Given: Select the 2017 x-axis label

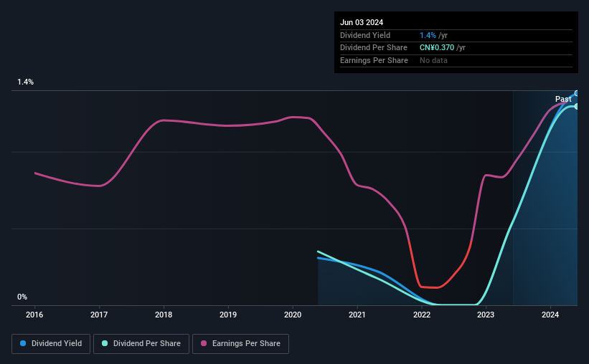Looking at the screenshot, I should click(99, 315).
